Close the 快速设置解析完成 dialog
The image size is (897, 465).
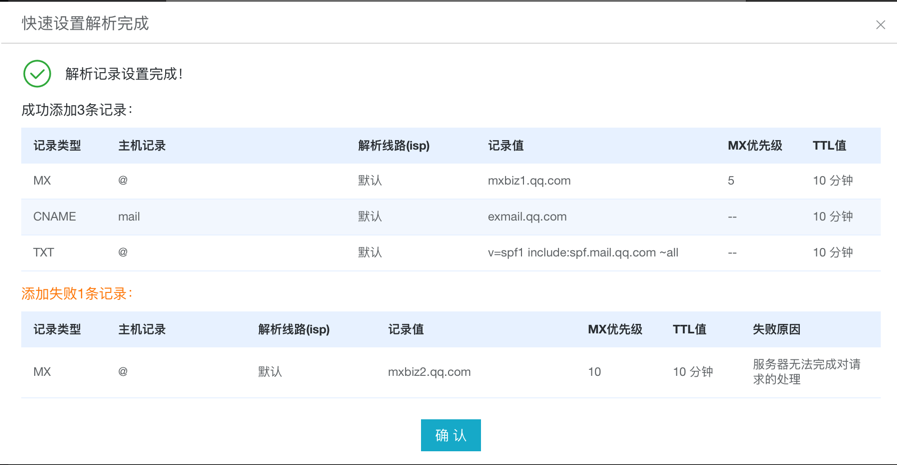point(880,25)
